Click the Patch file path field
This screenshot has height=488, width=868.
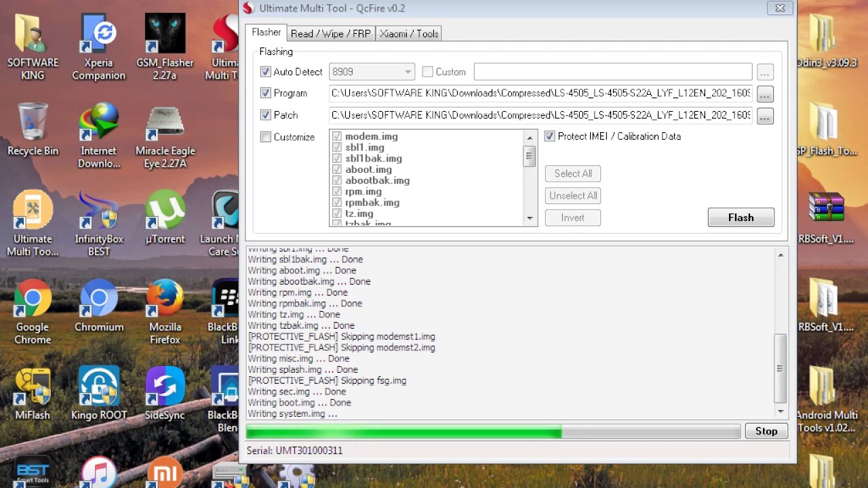click(x=540, y=115)
